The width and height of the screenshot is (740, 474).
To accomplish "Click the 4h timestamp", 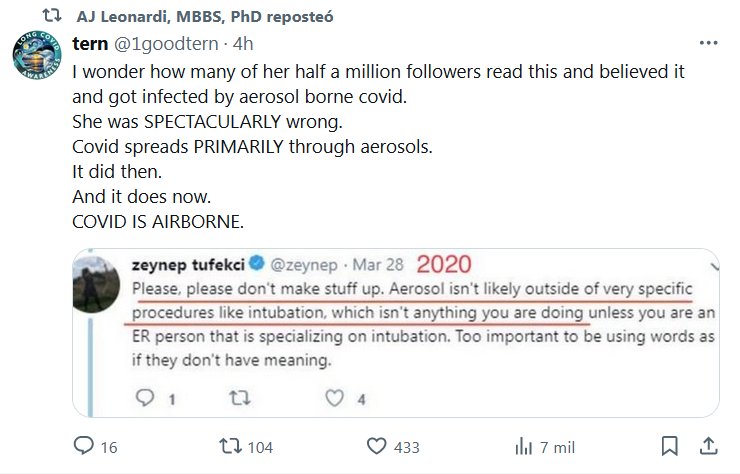I will (243, 44).
